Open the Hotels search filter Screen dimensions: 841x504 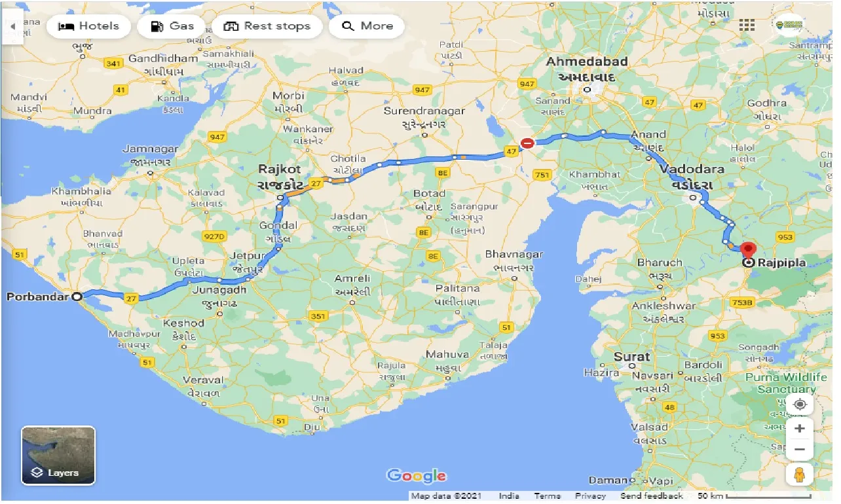pyautogui.click(x=88, y=26)
